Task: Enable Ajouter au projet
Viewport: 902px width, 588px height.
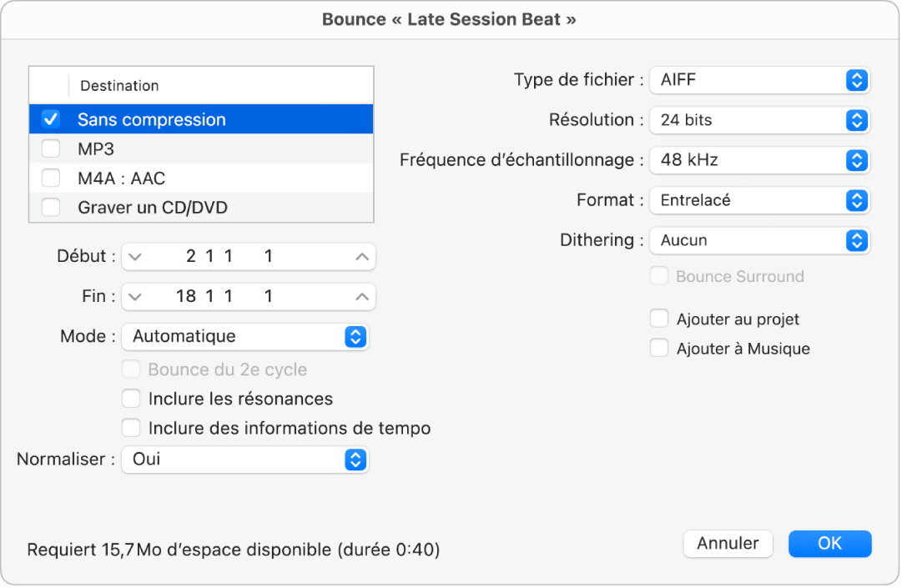Action: [x=658, y=319]
